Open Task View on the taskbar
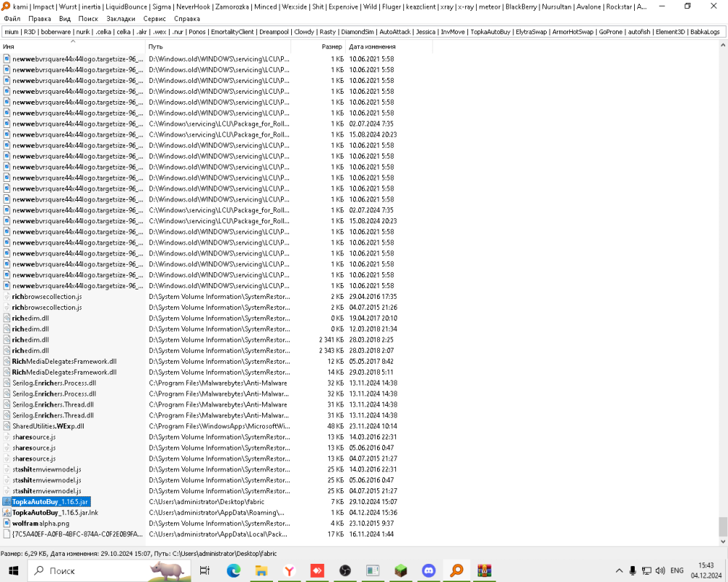The width and height of the screenshot is (728, 582). click(x=205, y=570)
